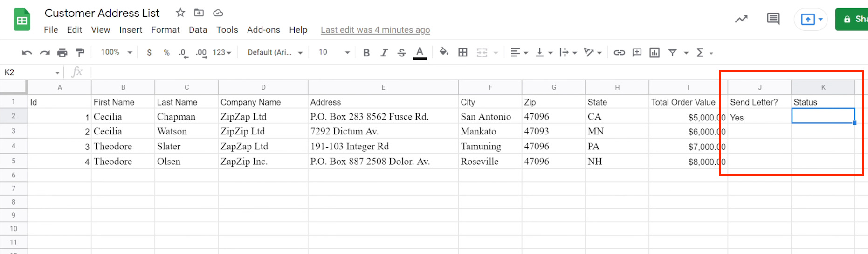Open the Edit menu
The height and width of the screenshot is (254, 868).
(x=75, y=30)
